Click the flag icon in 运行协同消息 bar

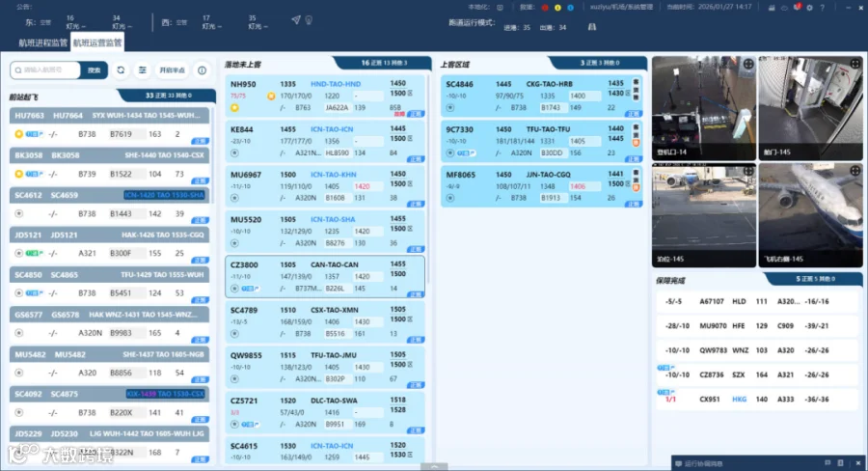click(x=827, y=462)
